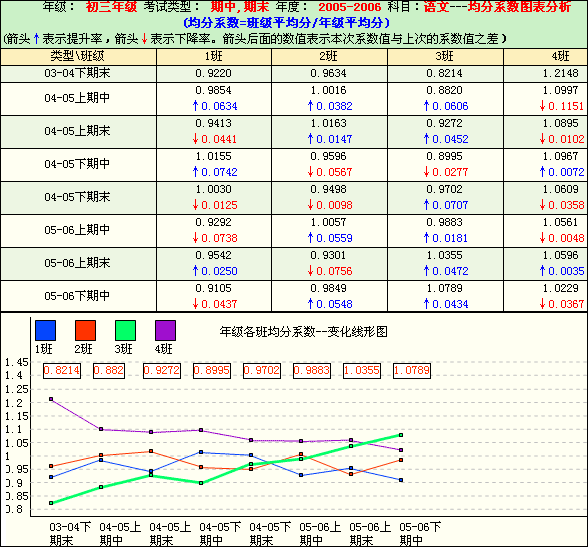
Task: Click the 05-06下期中 row label in table
Action: pos(77,296)
